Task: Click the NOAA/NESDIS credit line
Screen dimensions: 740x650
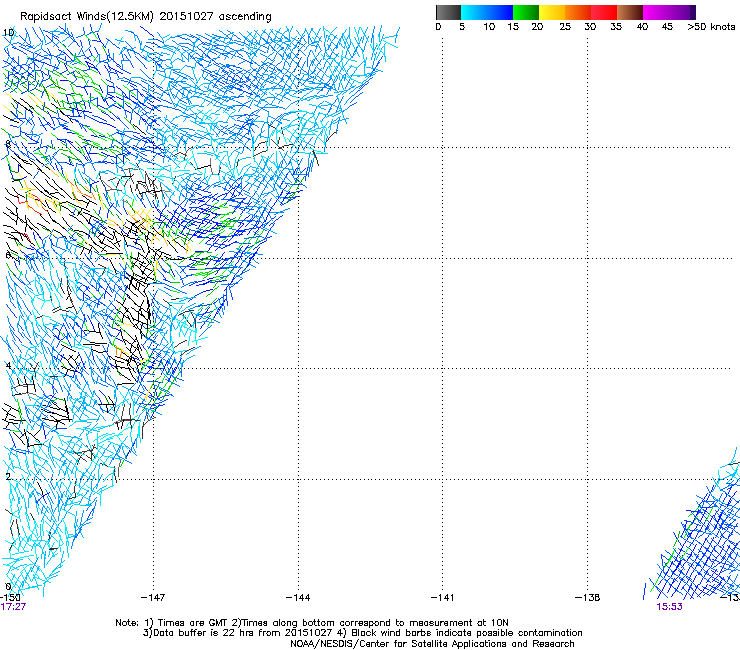Action: [x=432, y=644]
